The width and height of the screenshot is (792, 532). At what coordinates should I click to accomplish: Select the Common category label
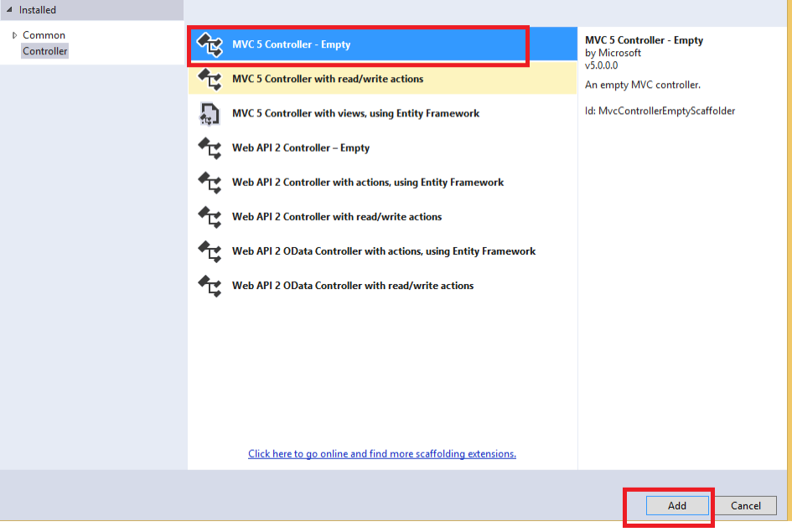pos(44,35)
